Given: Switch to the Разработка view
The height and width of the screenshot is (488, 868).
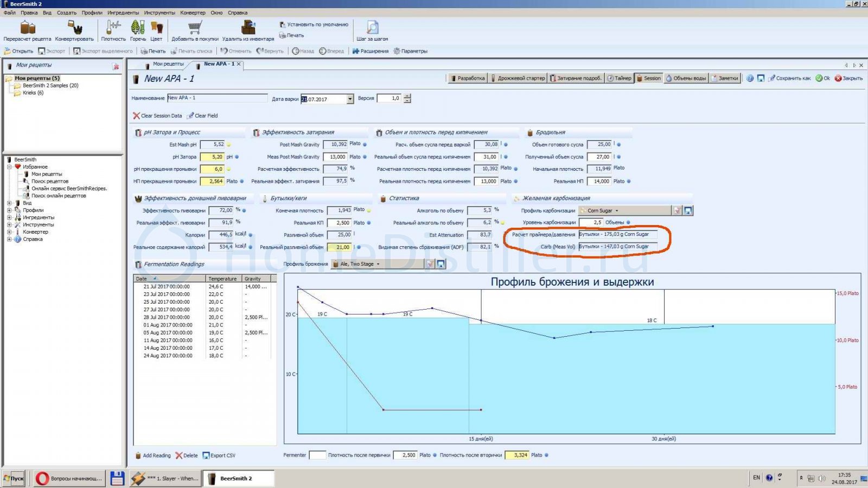Looking at the screenshot, I should coord(467,78).
